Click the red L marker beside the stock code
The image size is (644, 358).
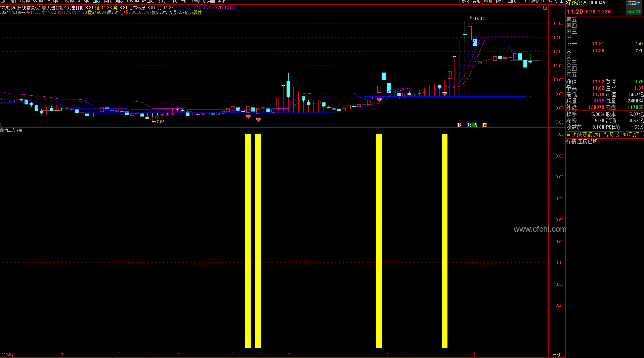608,2
